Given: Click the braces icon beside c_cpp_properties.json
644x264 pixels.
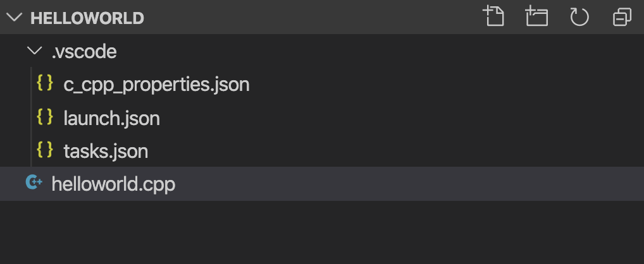Looking at the screenshot, I should coord(44,83).
